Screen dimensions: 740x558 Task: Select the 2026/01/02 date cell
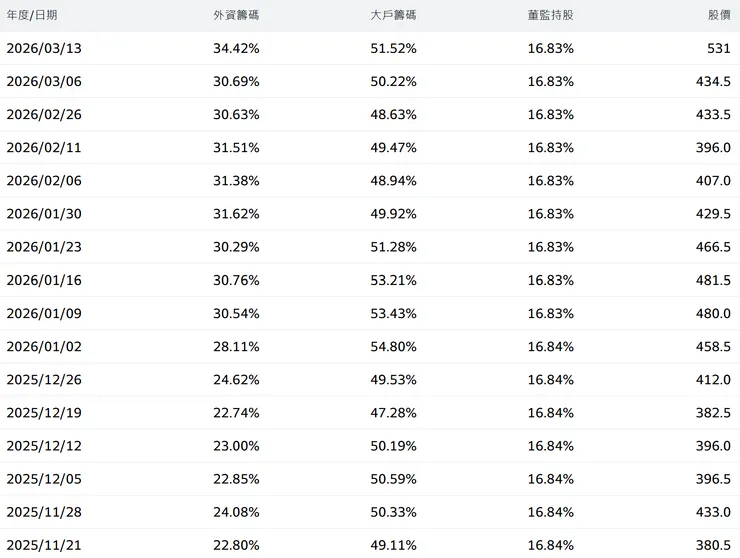click(44, 347)
